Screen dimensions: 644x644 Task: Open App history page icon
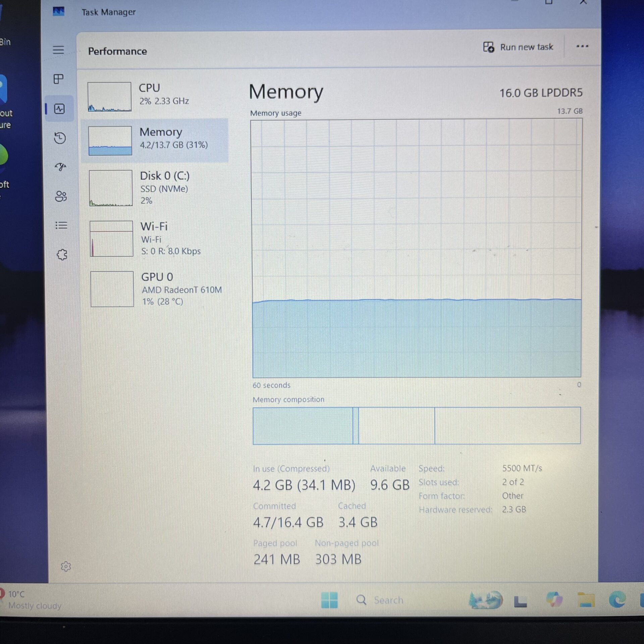pos(60,138)
